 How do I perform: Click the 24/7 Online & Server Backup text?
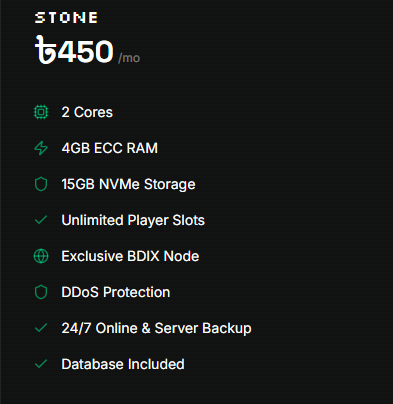pyautogui.click(x=156, y=328)
